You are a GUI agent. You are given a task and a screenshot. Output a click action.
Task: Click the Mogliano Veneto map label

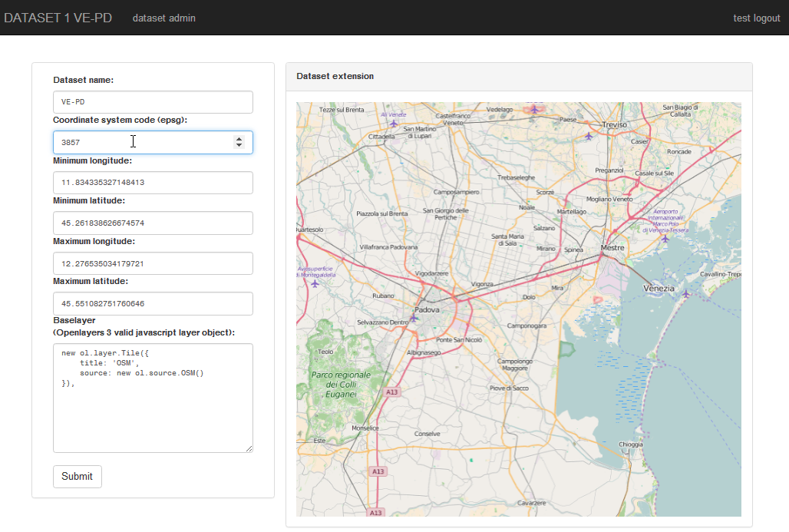(x=609, y=200)
